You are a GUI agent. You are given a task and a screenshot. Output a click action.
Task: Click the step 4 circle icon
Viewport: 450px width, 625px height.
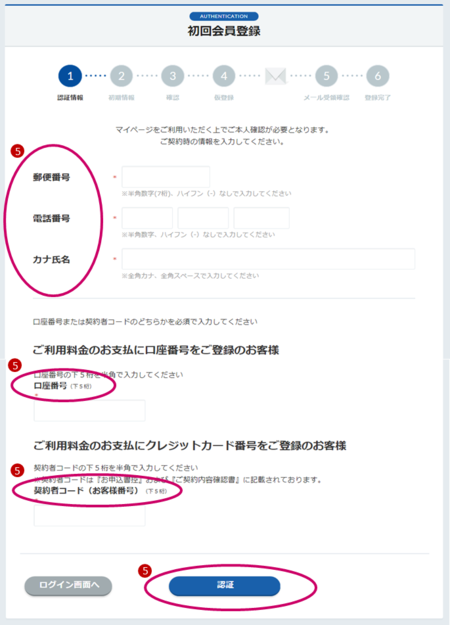click(x=224, y=76)
